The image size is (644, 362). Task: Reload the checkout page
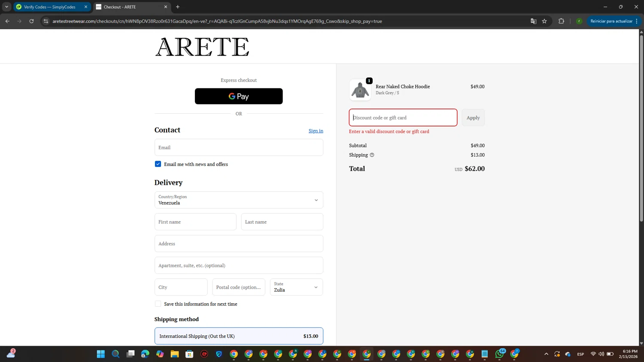pyautogui.click(x=31, y=21)
